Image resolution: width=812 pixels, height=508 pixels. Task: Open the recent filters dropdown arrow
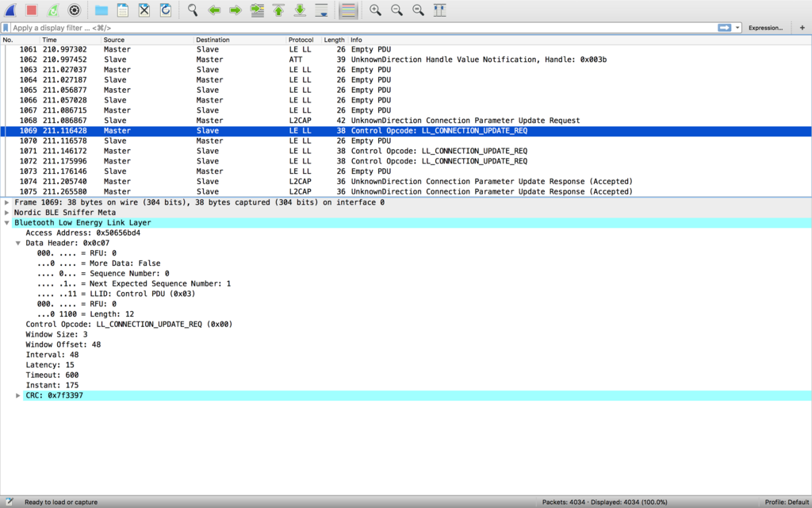737,28
